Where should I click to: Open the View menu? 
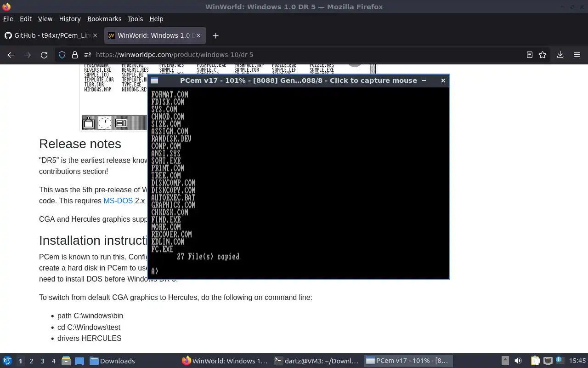pyautogui.click(x=45, y=19)
